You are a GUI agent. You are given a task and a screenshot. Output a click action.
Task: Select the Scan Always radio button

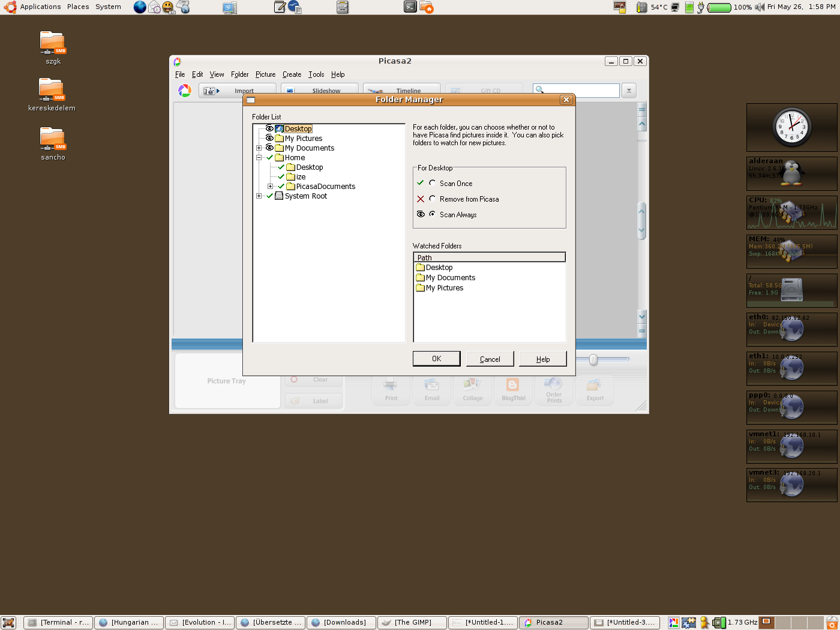pyautogui.click(x=432, y=214)
